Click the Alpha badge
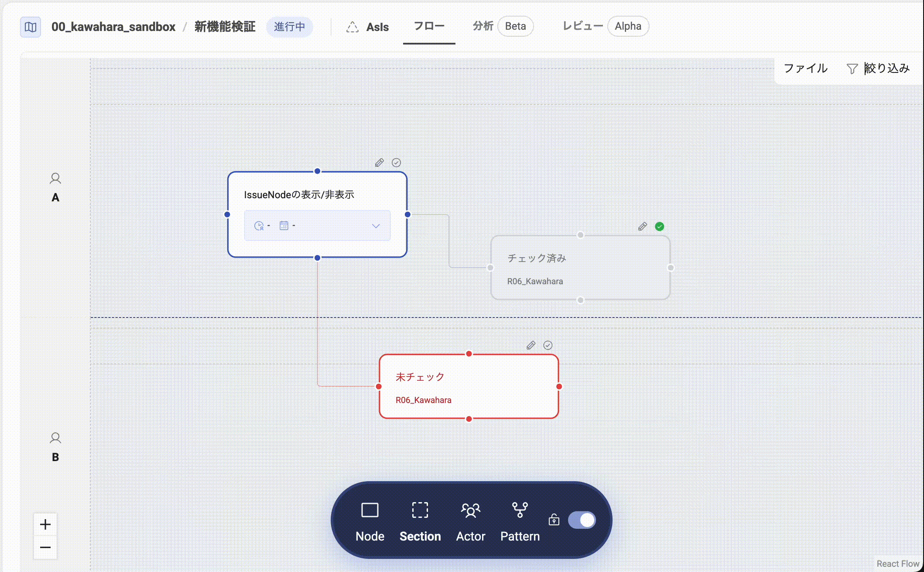 coord(628,26)
